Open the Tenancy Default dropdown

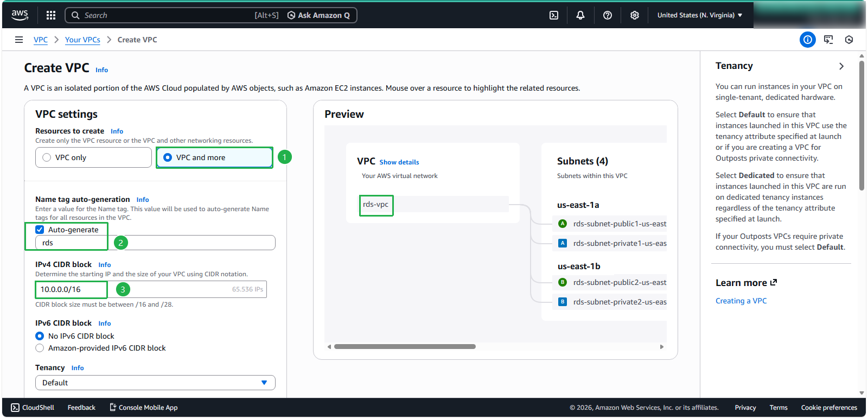[155, 383]
